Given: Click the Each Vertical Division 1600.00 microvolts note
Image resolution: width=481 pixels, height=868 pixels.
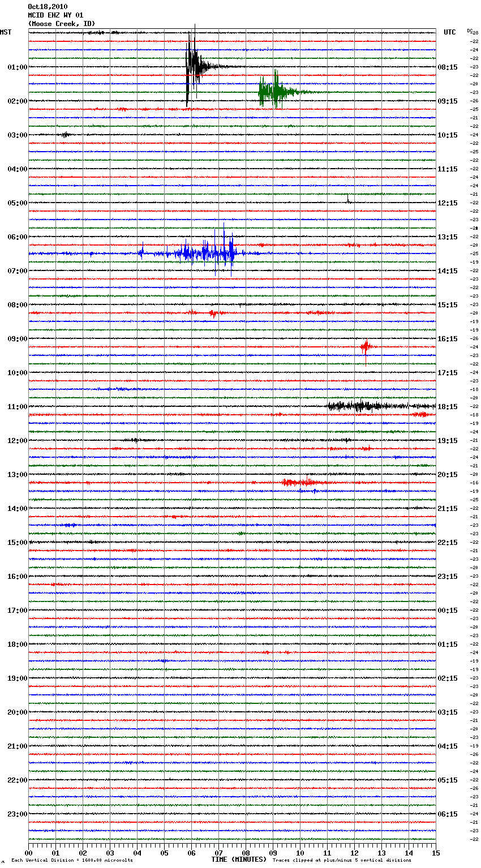Looking at the screenshot, I should [x=72, y=861].
